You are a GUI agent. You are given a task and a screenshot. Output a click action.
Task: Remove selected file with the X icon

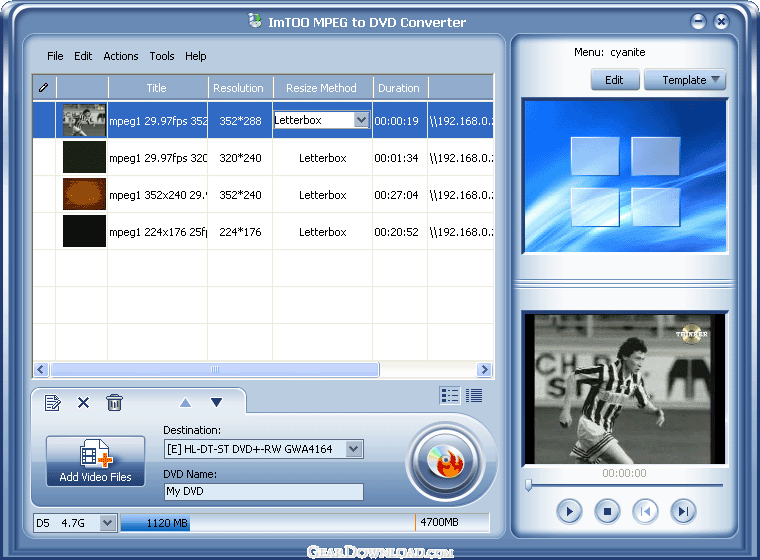click(x=83, y=402)
